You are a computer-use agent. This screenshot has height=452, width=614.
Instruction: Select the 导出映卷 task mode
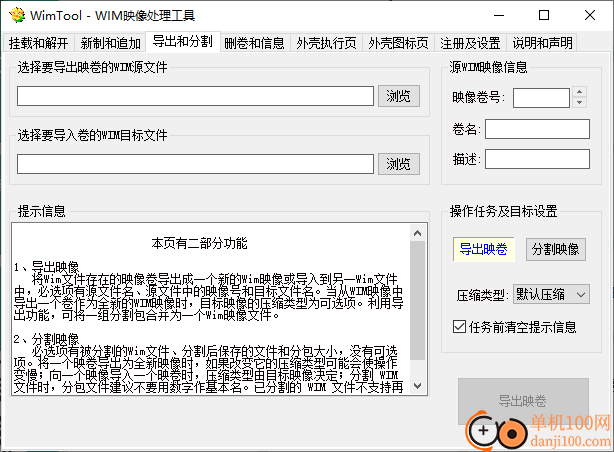[484, 249]
